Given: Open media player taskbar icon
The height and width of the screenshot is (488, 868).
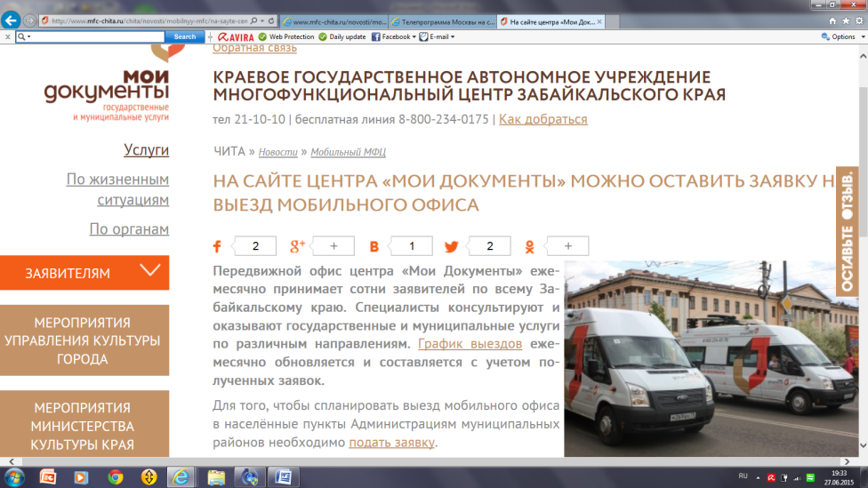Looking at the screenshot, I should 81,477.
